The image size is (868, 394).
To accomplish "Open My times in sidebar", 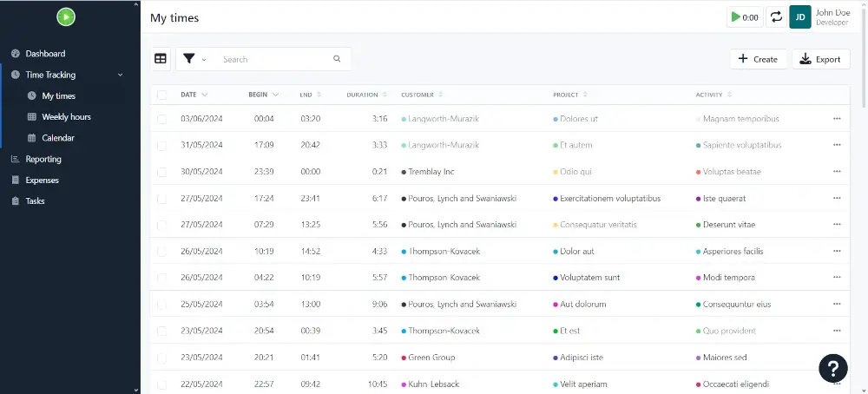I will click(x=58, y=95).
